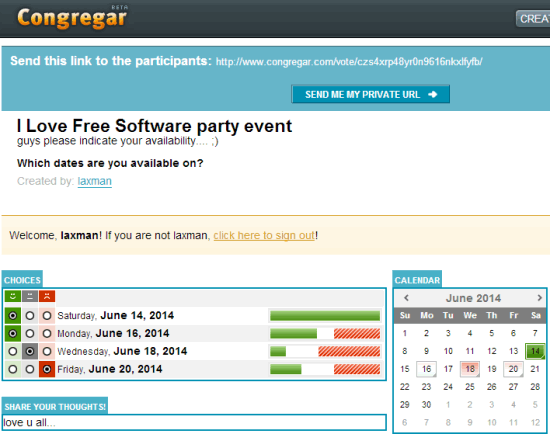
Task: Select maybe for Saturday June 14
Action: (30, 316)
